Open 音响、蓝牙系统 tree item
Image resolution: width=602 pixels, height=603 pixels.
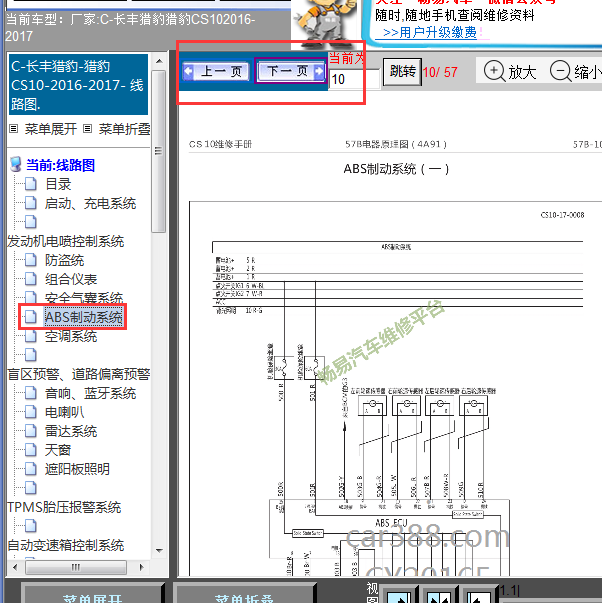[90, 393]
